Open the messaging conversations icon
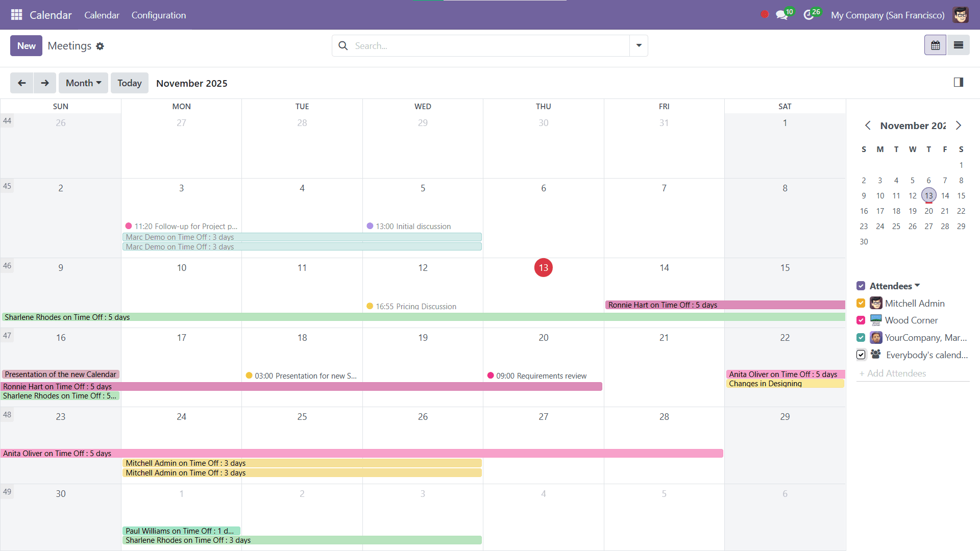This screenshot has width=980, height=551. pyautogui.click(x=781, y=15)
